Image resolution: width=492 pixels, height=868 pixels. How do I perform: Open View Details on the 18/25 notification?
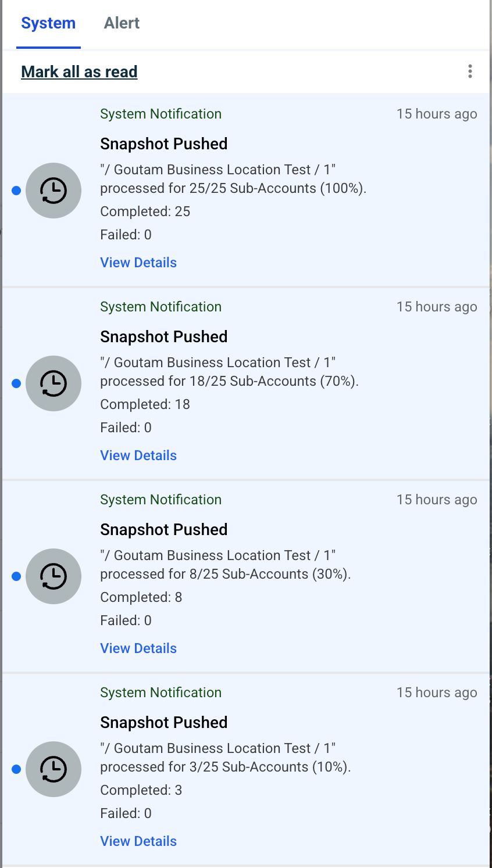[x=138, y=455]
